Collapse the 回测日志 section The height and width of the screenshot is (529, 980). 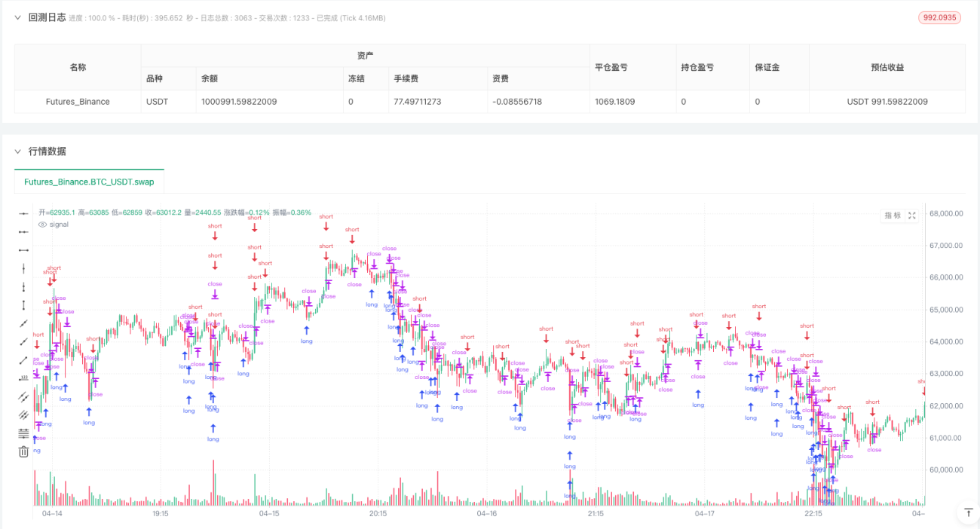click(x=18, y=17)
